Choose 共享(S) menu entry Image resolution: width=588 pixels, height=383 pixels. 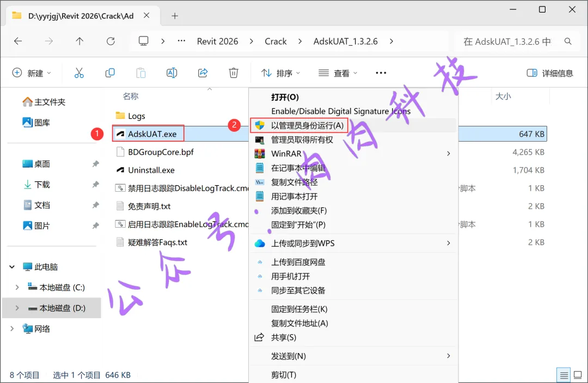(353, 337)
